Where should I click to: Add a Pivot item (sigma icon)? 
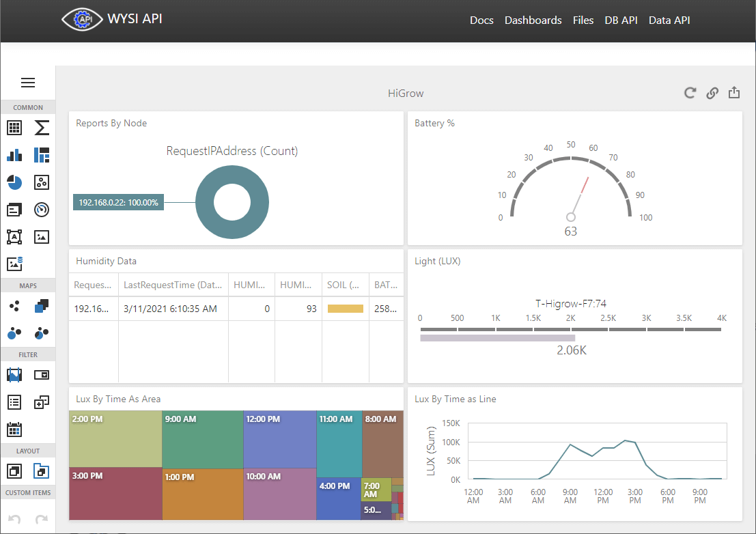[x=42, y=128]
